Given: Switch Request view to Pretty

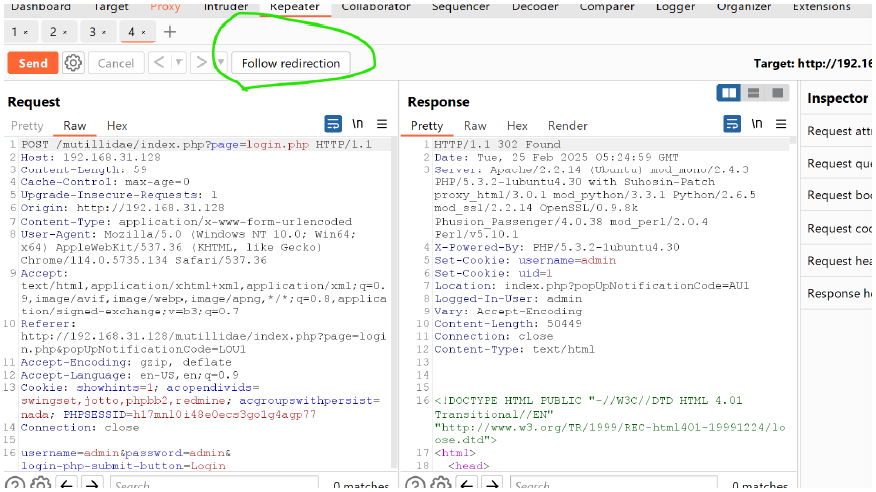Looking at the screenshot, I should tap(27, 126).
